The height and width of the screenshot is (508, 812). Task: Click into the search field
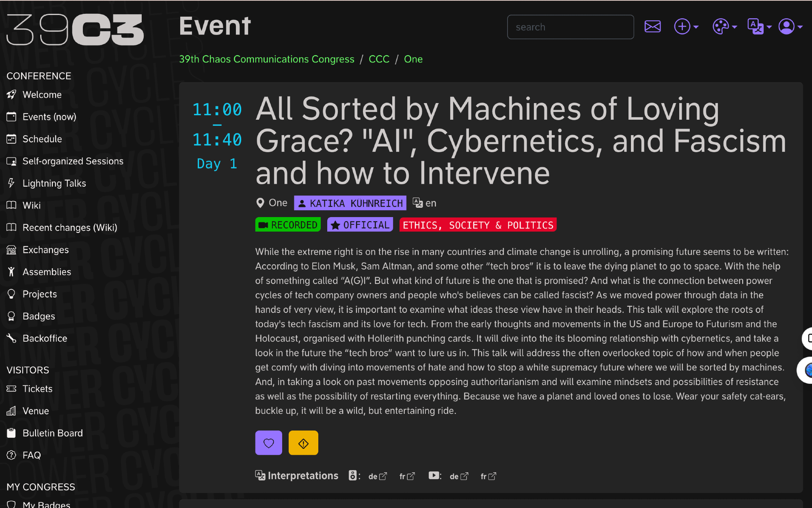pos(570,27)
